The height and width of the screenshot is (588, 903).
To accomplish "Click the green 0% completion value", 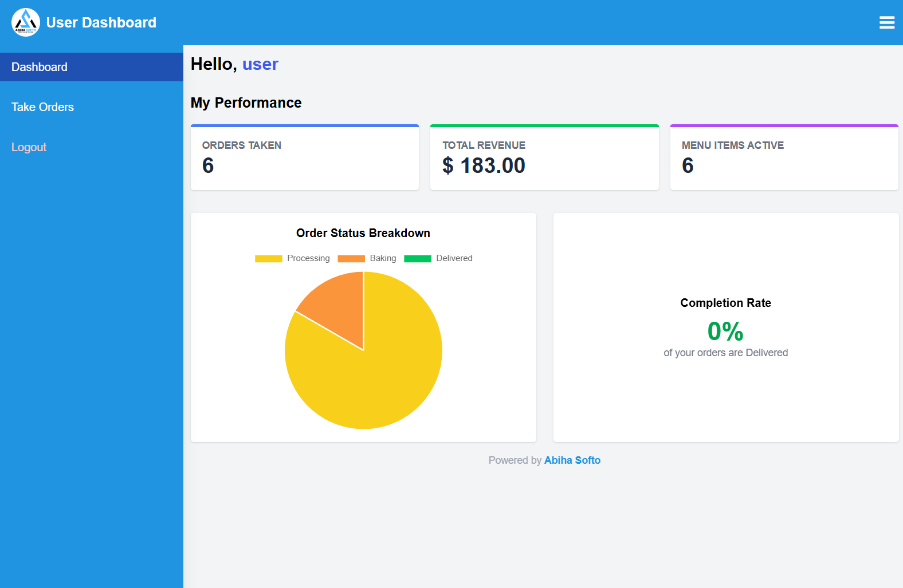I will [x=725, y=331].
